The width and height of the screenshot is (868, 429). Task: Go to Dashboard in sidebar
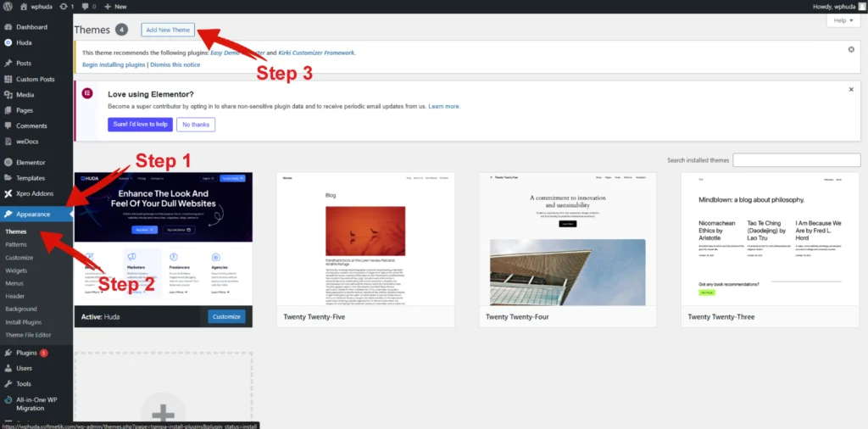pyautogui.click(x=31, y=27)
